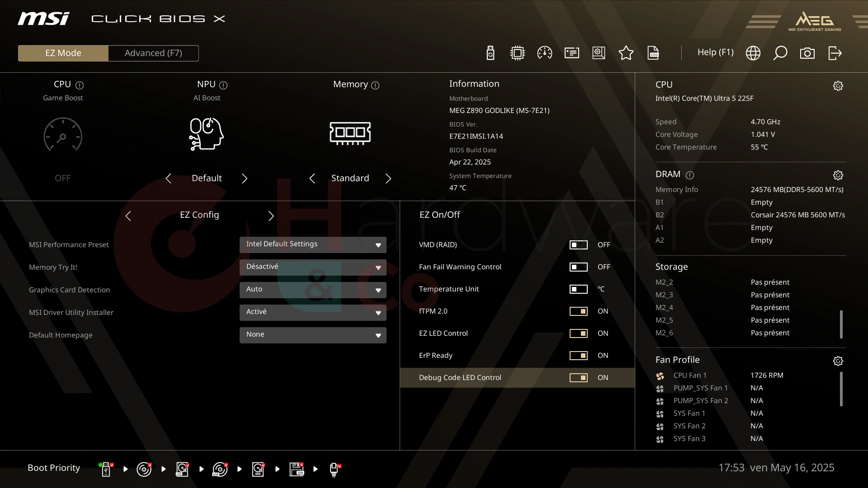The width and height of the screenshot is (868, 488).
Task: Click the memory module icon
Action: coord(350,133)
